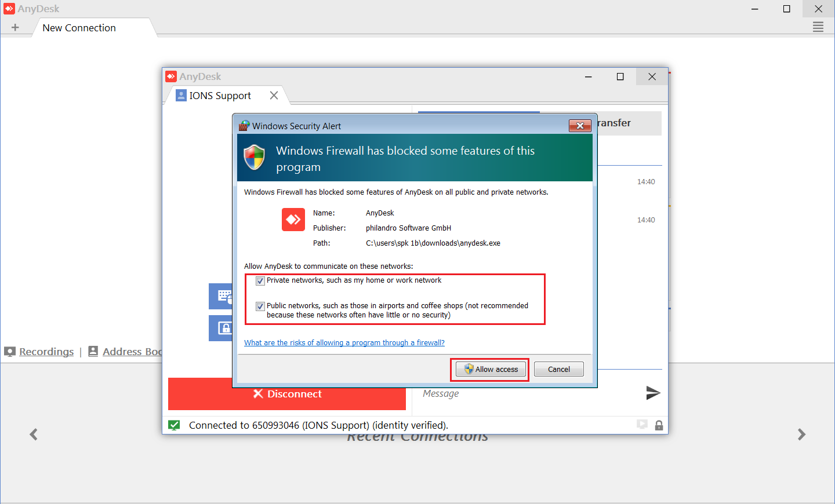Go to next recent connections with right arrow

pos(801,434)
